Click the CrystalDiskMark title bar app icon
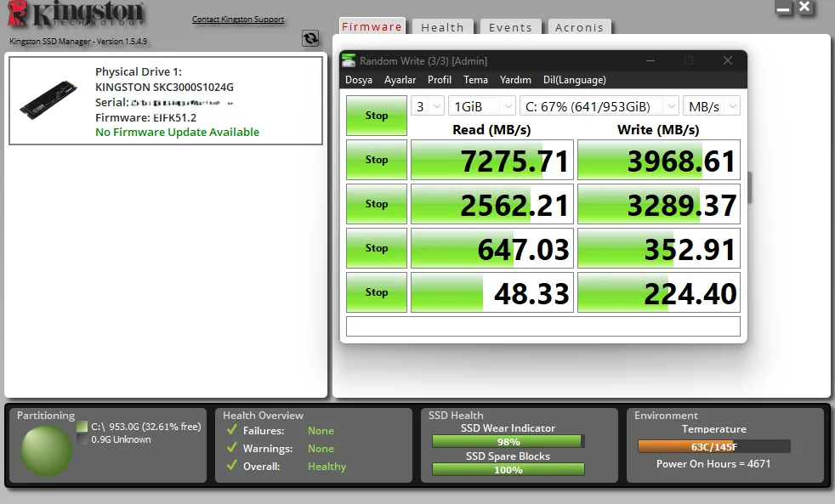Image resolution: width=835 pixels, height=504 pixels. point(349,60)
